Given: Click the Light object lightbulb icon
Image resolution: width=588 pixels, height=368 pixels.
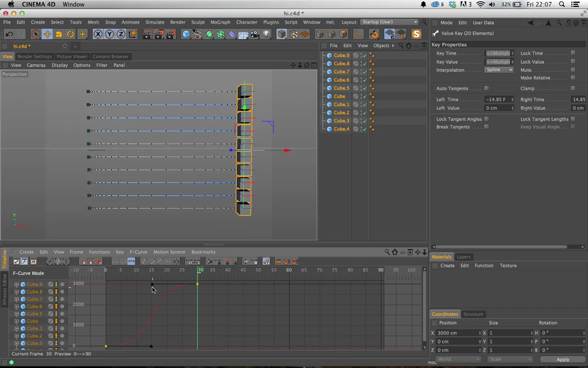Looking at the screenshot, I should coord(267,34).
